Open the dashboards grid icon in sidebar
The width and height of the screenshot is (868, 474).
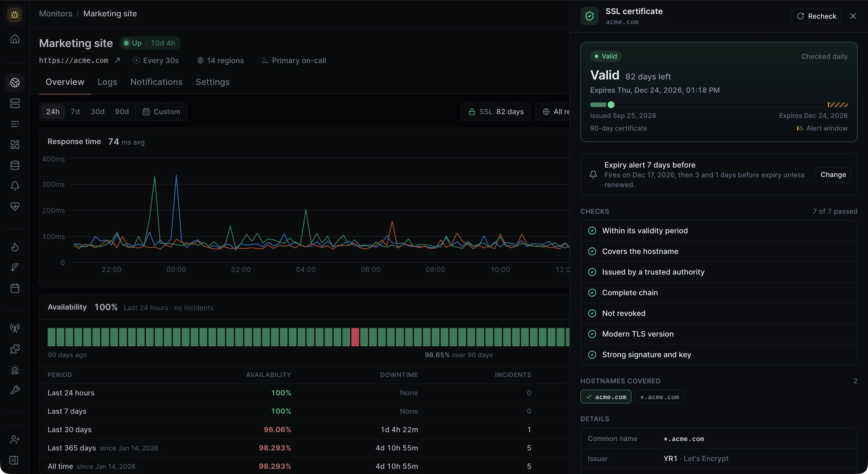pos(15,145)
